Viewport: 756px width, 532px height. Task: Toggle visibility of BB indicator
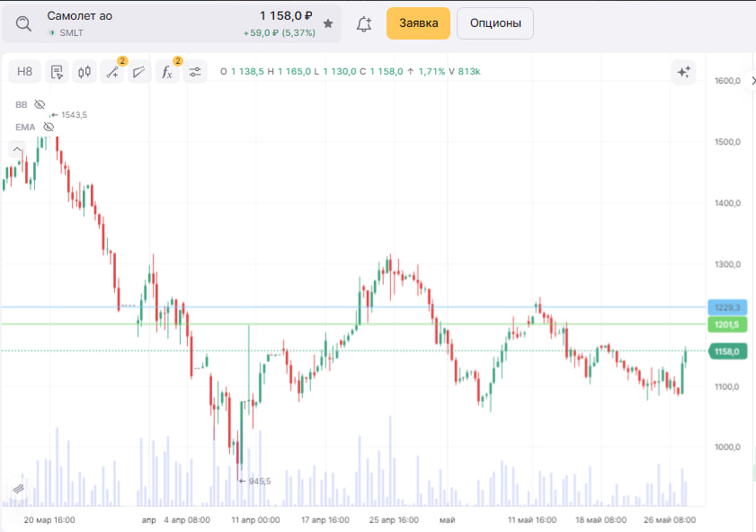tap(40, 104)
